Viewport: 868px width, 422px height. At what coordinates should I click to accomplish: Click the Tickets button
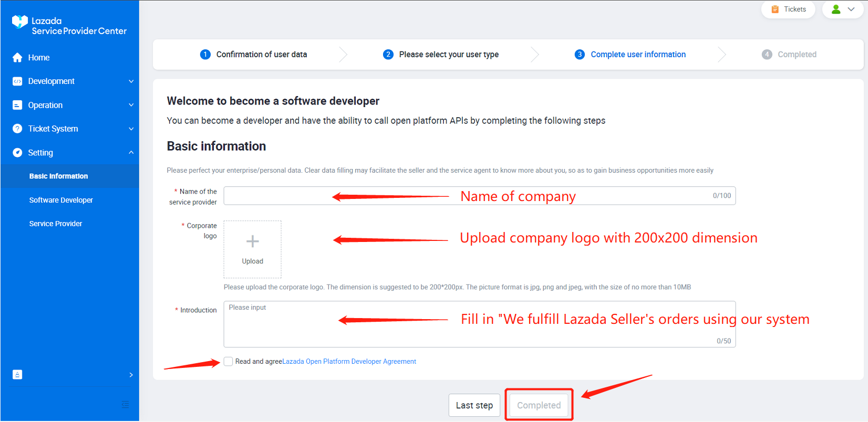point(788,9)
